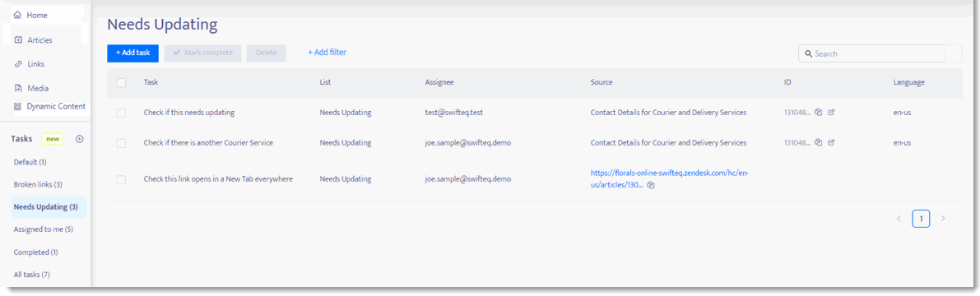Select the Broken links (3) list
This screenshot has width=980, height=296.
click(x=38, y=185)
